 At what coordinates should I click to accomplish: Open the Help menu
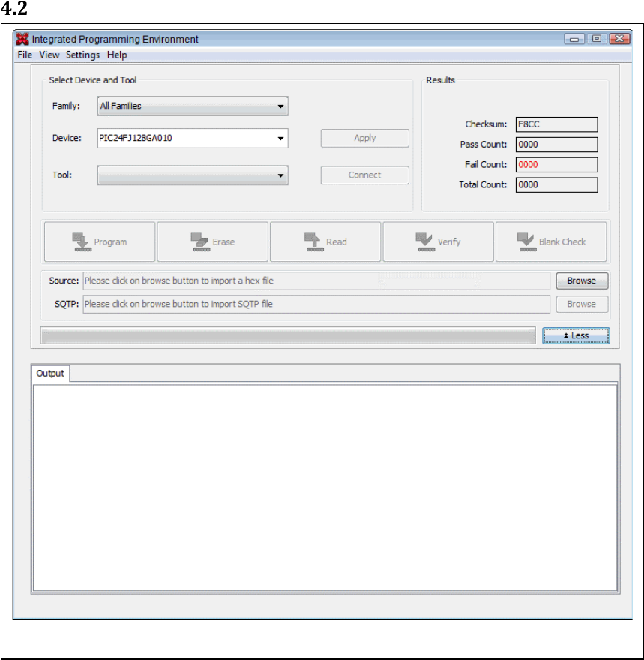(117, 55)
